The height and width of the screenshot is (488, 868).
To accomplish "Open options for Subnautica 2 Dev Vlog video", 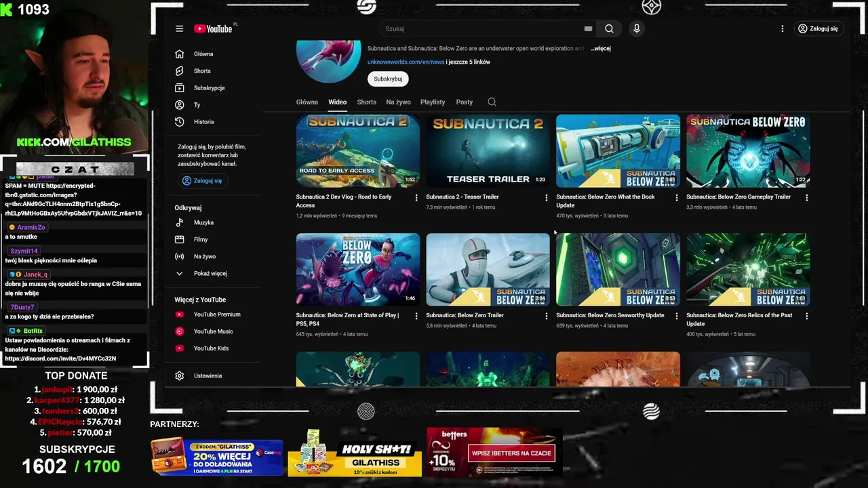I will [416, 197].
